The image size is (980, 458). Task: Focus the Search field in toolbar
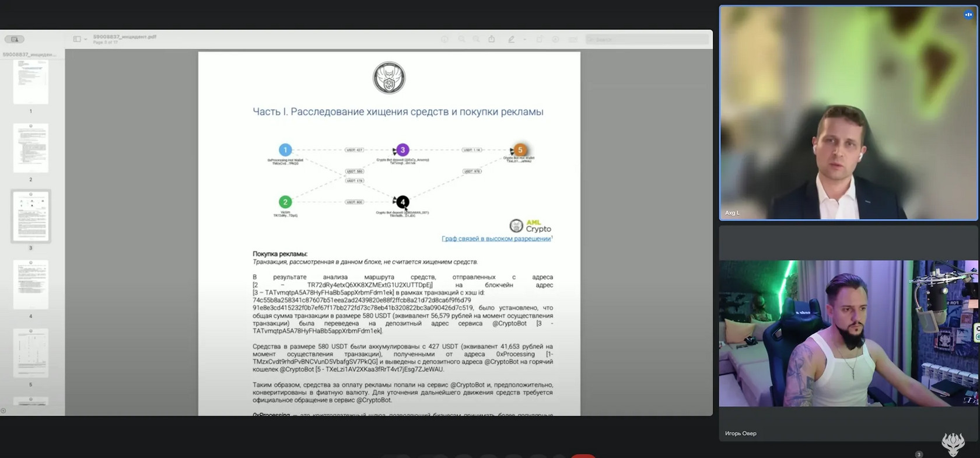[647, 40]
